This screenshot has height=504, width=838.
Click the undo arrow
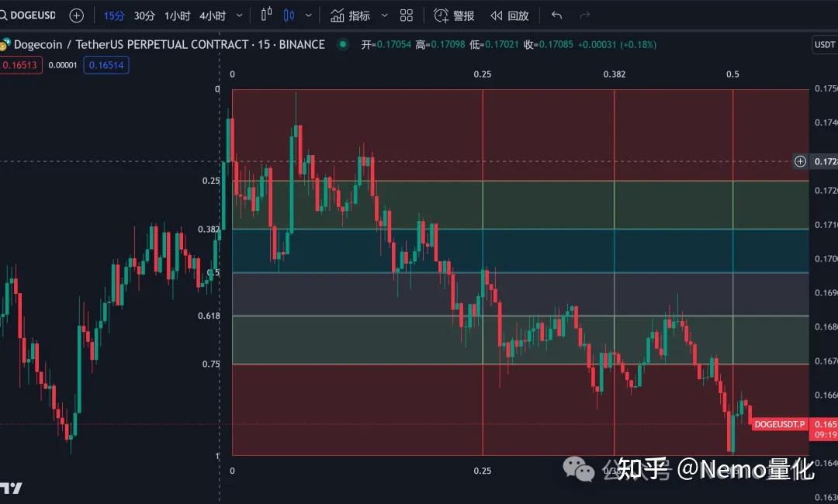556,15
